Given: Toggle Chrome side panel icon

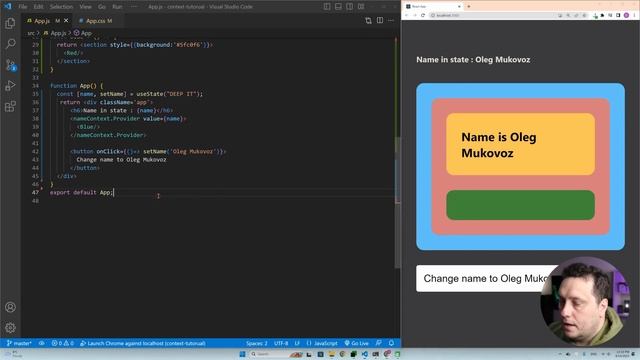Looking at the screenshot, I should pos(618,15).
